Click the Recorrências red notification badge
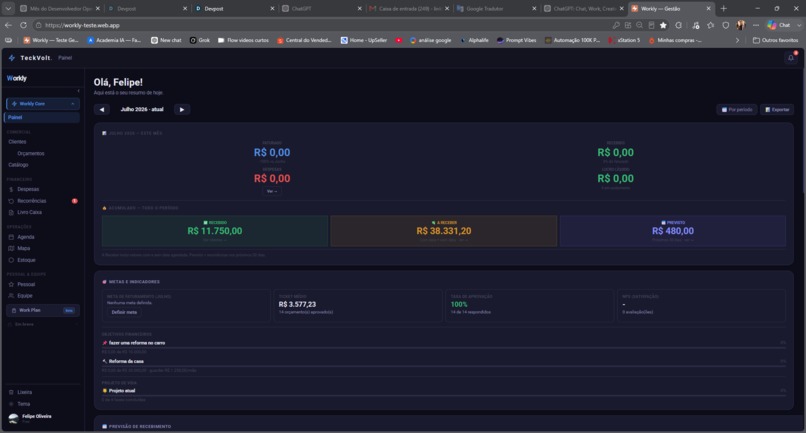Screen dimensions: 806x433 (75, 201)
